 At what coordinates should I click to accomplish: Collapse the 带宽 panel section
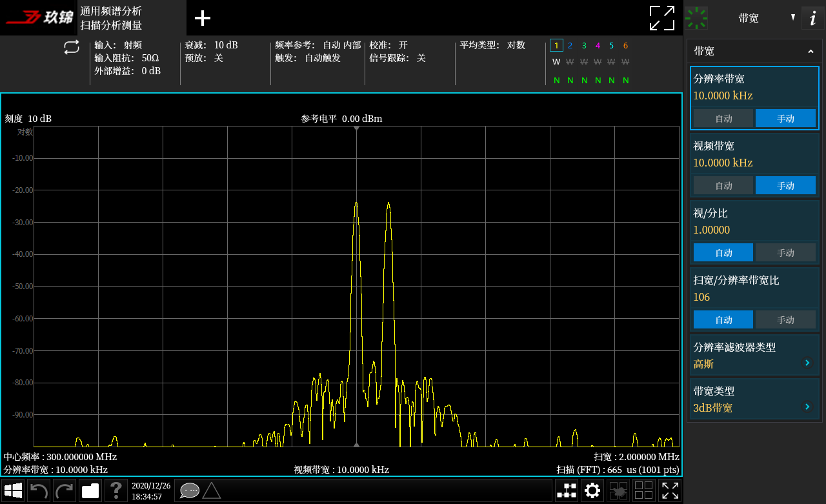pos(811,52)
